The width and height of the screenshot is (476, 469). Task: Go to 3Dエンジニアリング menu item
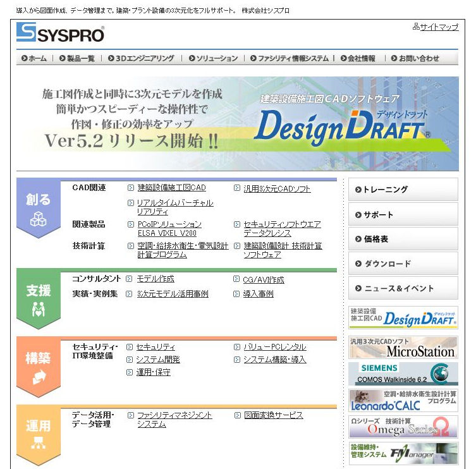pos(140,58)
